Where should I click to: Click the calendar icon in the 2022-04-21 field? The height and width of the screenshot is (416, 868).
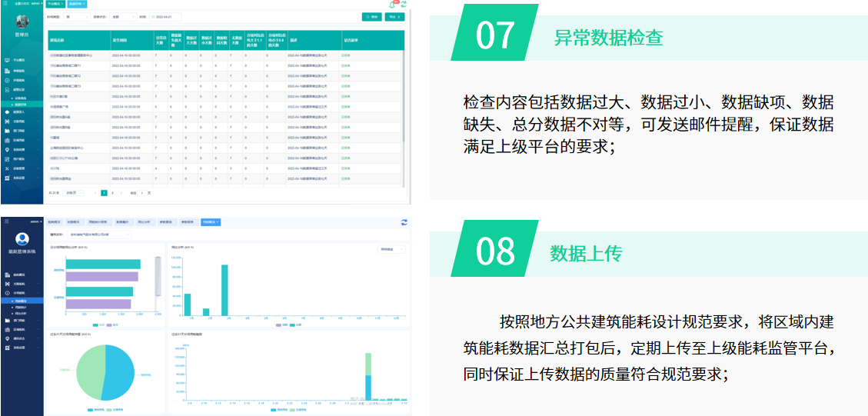(x=153, y=17)
